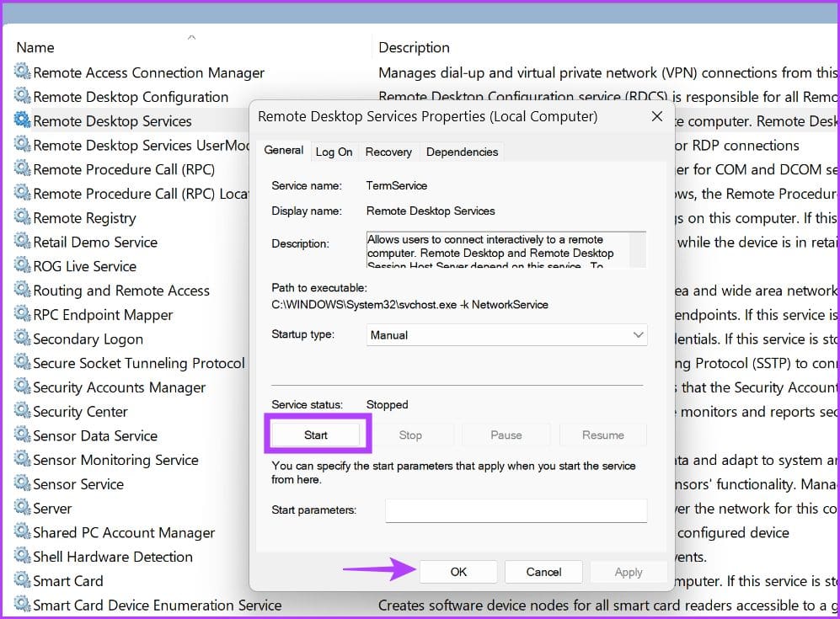This screenshot has width=840, height=619.
Task: Select the Sensor Monitoring Service name
Action: click(115, 460)
